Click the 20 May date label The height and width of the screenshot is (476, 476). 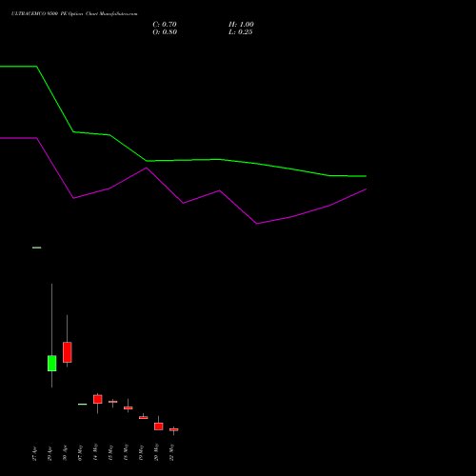coord(156,452)
